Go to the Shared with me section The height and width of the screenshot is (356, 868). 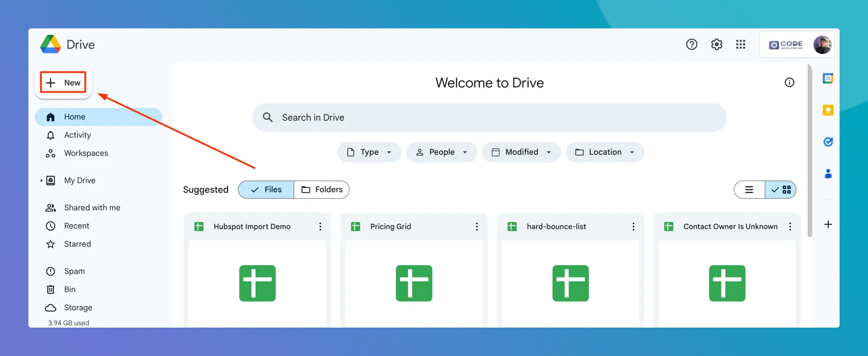pyautogui.click(x=93, y=207)
